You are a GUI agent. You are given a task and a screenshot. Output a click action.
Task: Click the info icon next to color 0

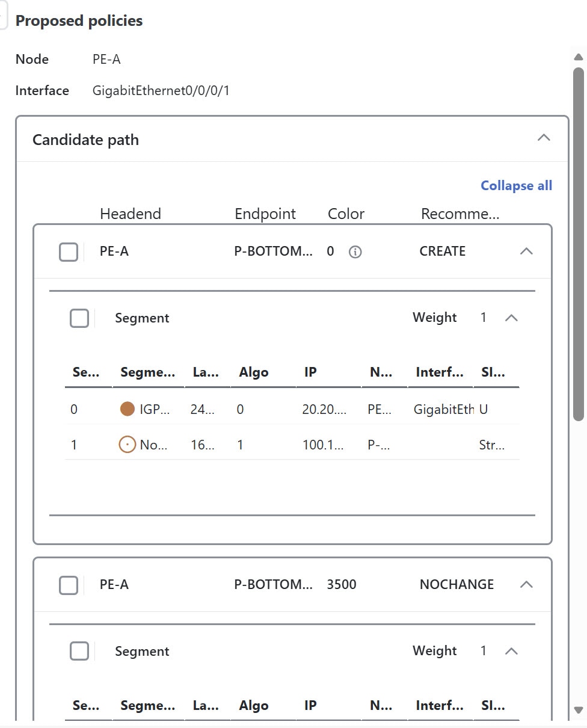(x=355, y=251)
